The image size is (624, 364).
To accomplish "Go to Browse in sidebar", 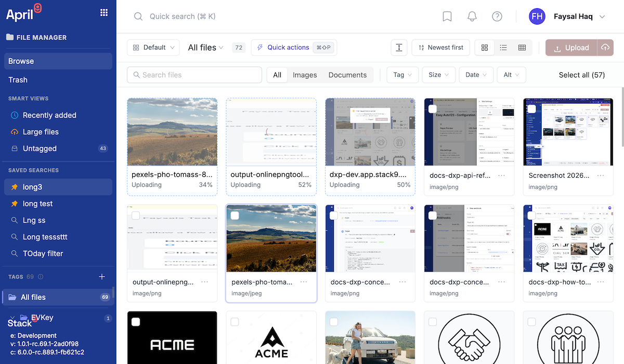I will [58, 61].
